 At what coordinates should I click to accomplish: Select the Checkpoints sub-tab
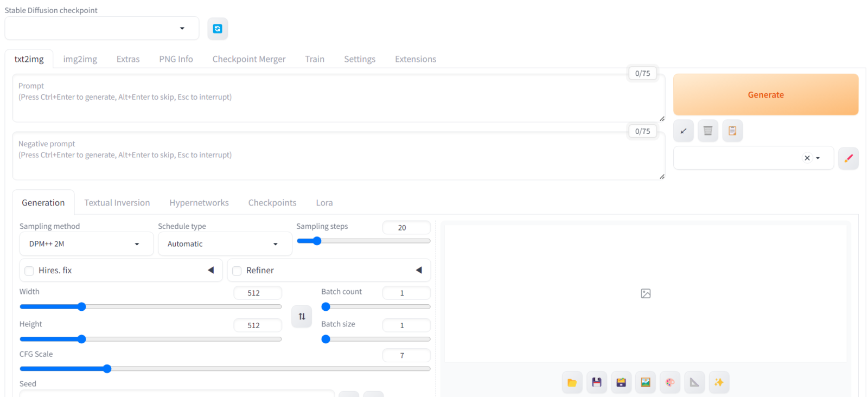(272, 203)
